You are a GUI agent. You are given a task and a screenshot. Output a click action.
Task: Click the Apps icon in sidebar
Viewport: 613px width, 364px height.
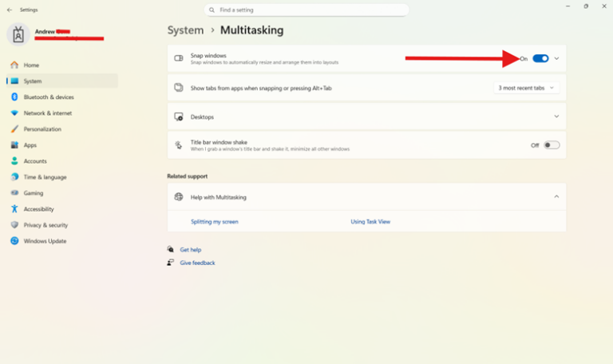(14, 145)
